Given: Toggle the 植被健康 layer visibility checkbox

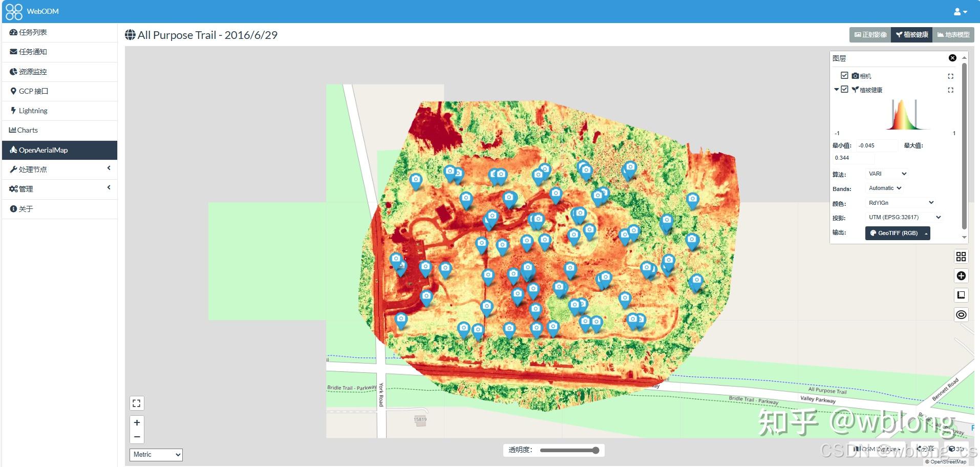Looking at the screenshot, I should [x=844, y=89].
